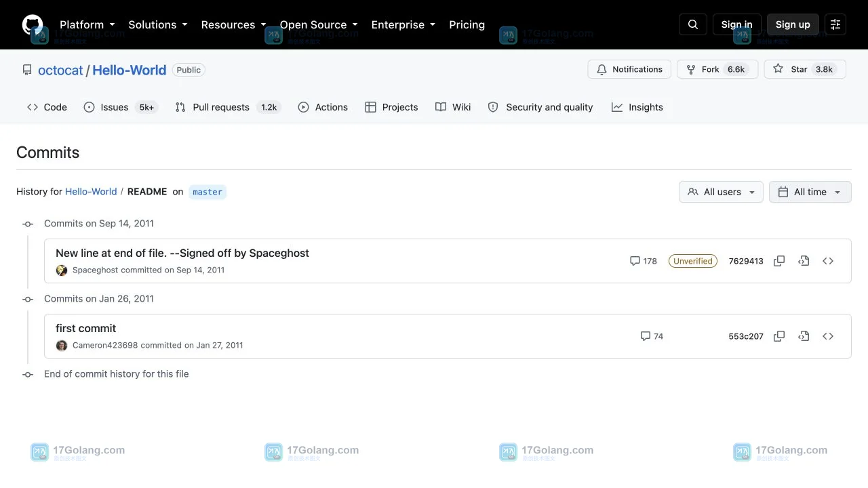The image size is (868, 488).
Task: Click the Notifications button
Action: pos(629,69)
